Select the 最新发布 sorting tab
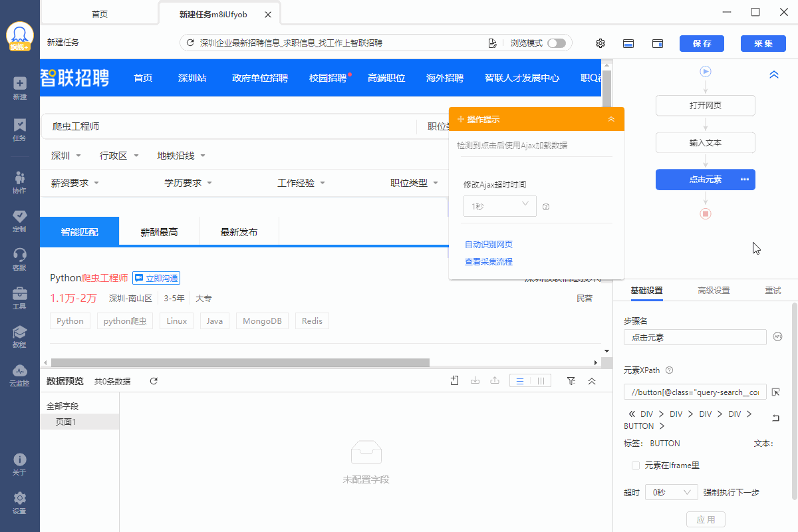798x532 pixels. point(239,232)
